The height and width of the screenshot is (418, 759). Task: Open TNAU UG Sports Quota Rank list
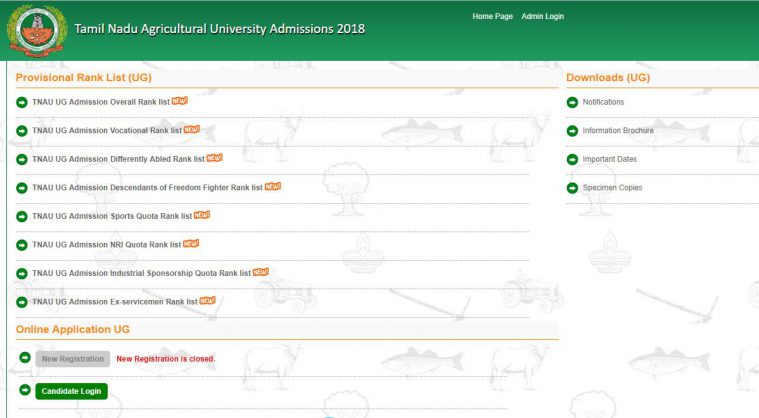112,216
